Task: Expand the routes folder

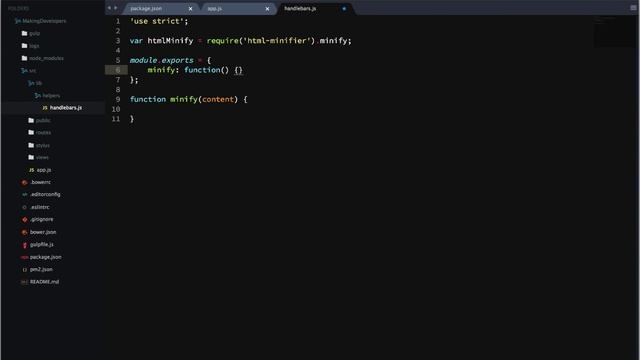Action: point(31,132)
